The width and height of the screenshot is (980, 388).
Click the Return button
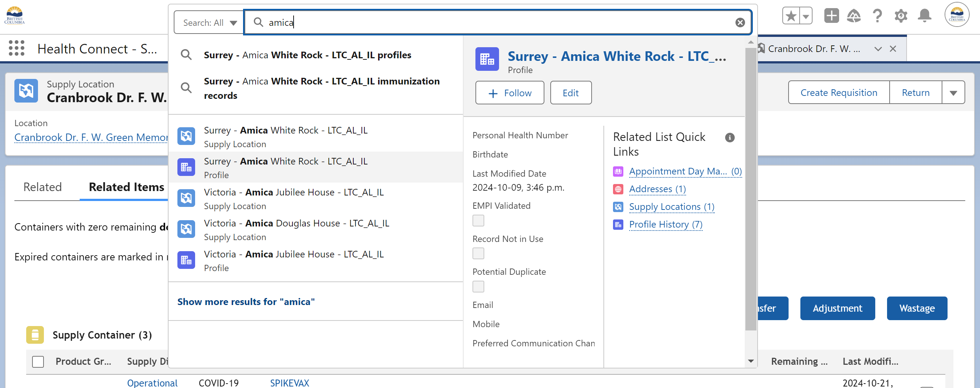(x=915, y=93)
